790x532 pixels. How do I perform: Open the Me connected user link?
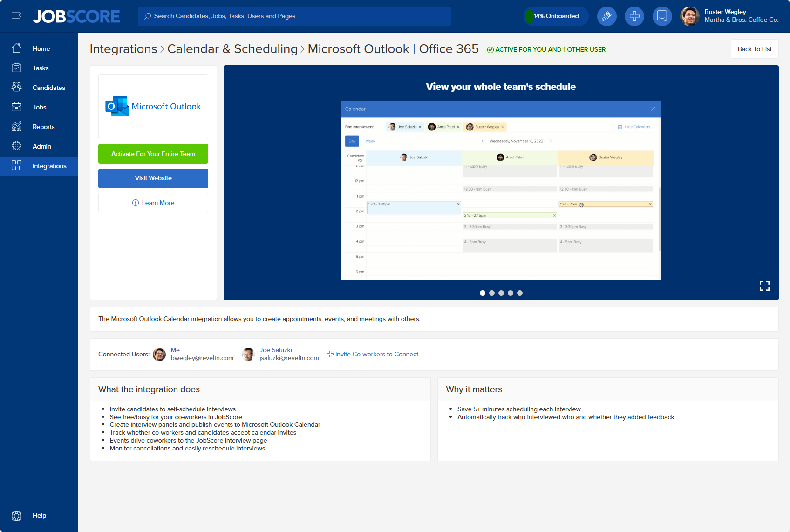click(175, 350)
